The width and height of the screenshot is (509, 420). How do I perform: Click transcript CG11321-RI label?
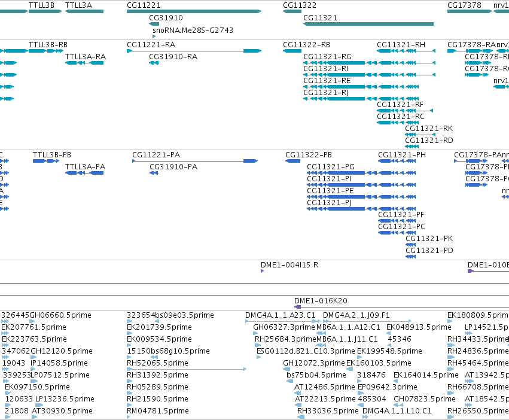pyautogui.click(x=325, y=69)
